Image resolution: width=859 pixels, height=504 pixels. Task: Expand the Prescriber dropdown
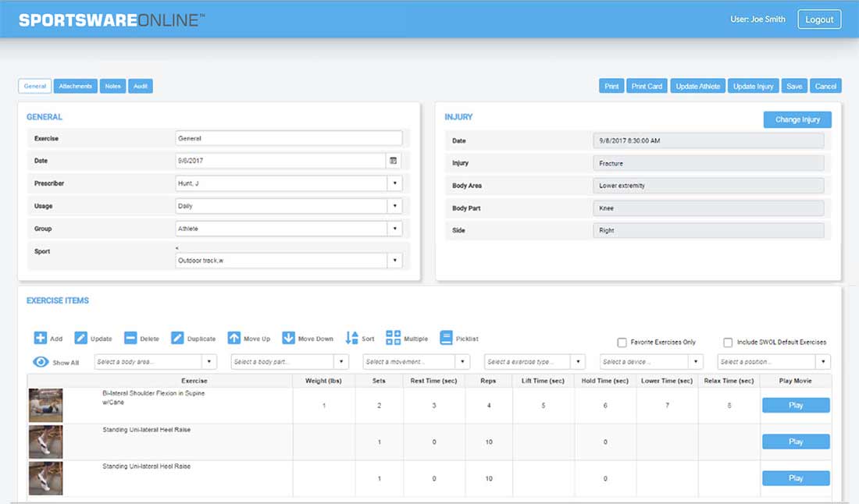(394, 184)
